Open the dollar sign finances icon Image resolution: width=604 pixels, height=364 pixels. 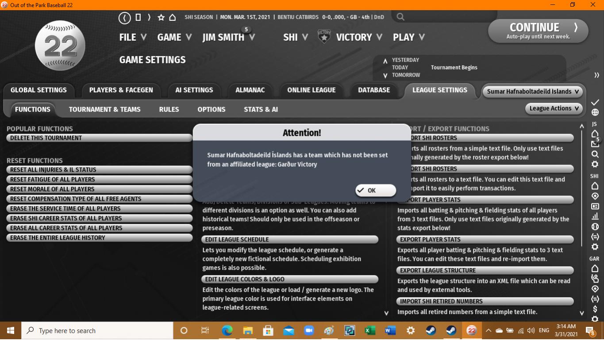(x=595, y=309)
